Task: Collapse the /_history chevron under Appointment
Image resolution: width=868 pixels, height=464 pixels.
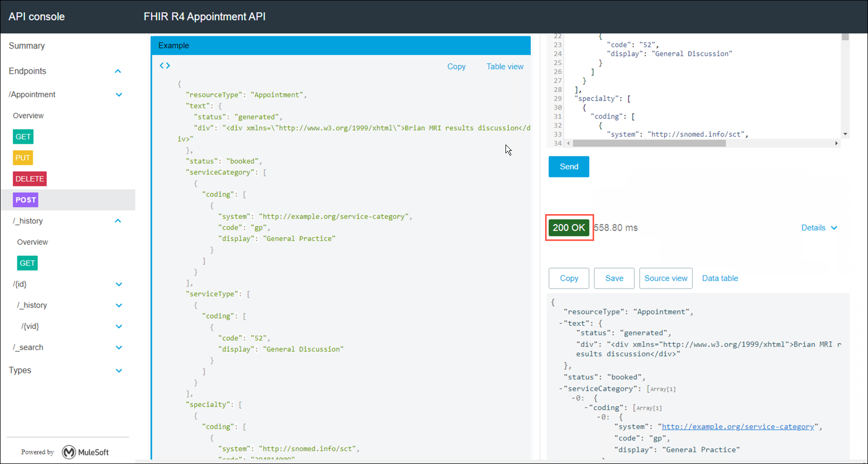Action: 118,221
